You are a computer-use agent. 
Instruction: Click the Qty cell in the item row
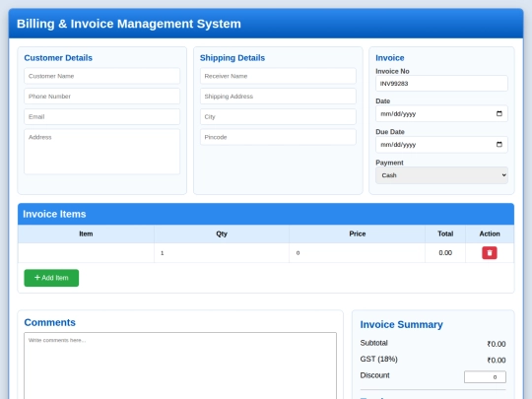click(222, 253)
